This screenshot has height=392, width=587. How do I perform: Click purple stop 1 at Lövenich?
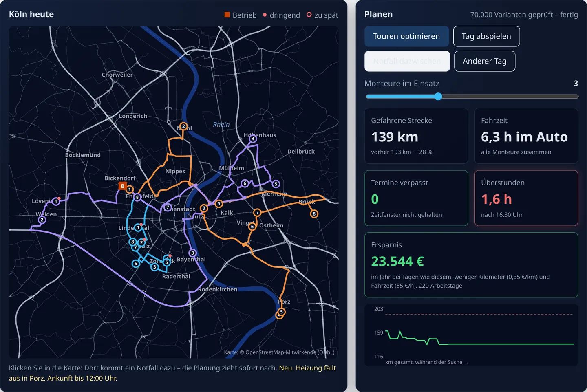pyautogui.click(x=56, y=201)
